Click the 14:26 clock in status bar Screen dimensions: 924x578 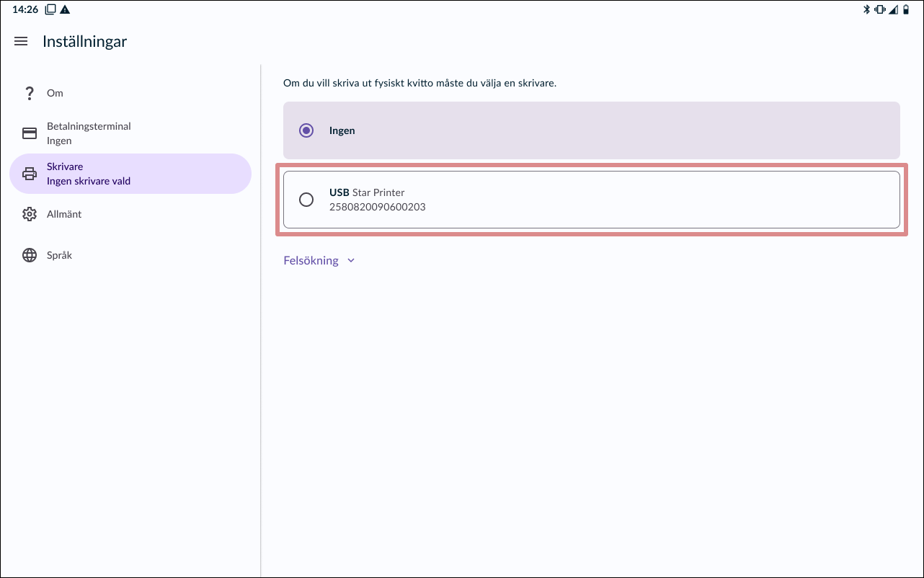[25, 9]
